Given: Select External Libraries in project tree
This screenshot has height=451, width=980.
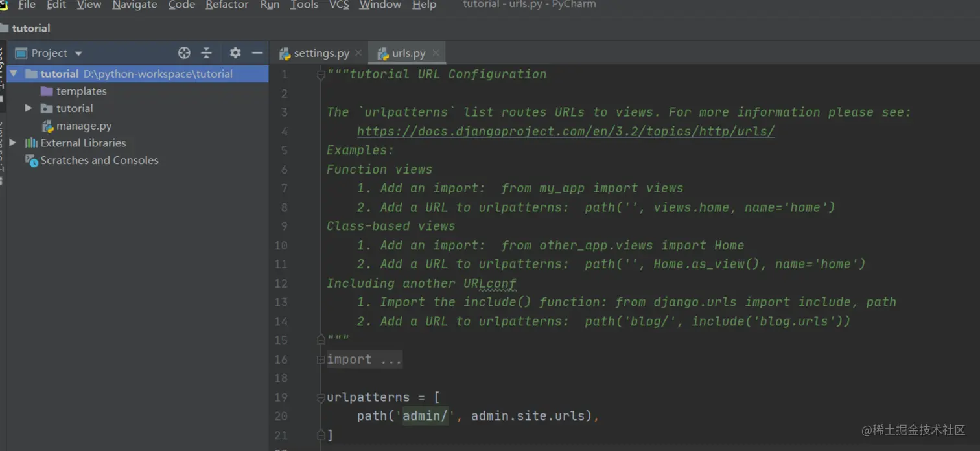Looking at the screenshot, I should (83, 143).
